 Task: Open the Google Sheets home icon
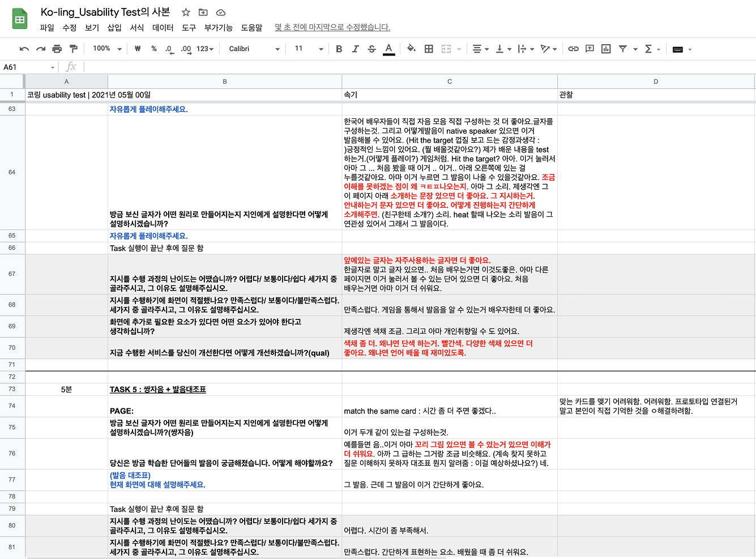[20, 19]
